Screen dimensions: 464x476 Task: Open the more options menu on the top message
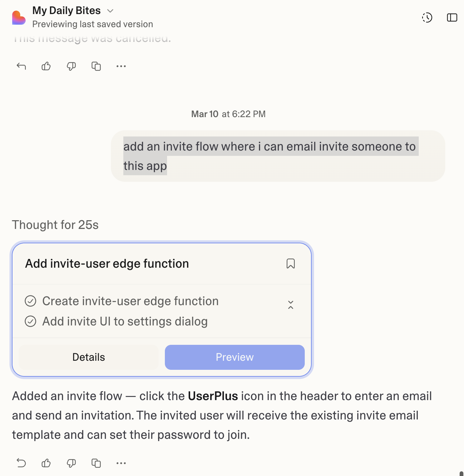[x=121, y=66]
